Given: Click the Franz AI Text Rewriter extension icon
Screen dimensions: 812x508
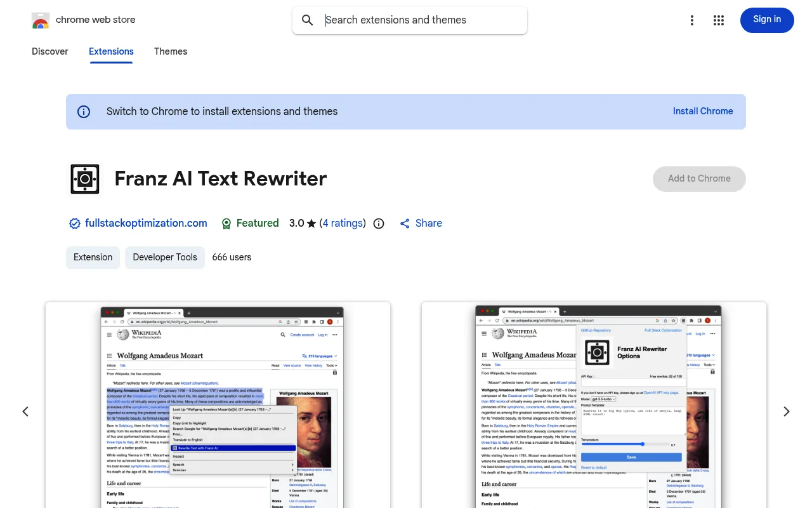Looking at the screenshot, I should (x=84, y=179).
